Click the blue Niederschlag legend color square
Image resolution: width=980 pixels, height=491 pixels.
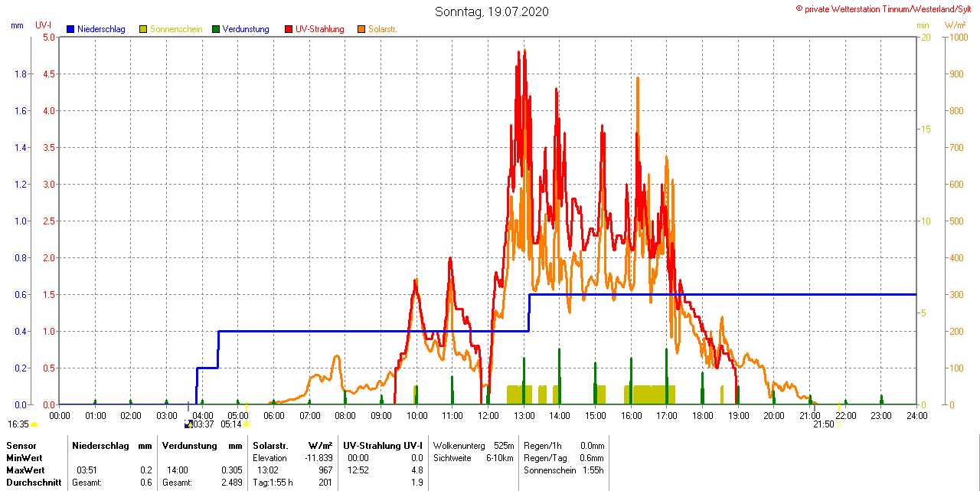coord(70,29)
